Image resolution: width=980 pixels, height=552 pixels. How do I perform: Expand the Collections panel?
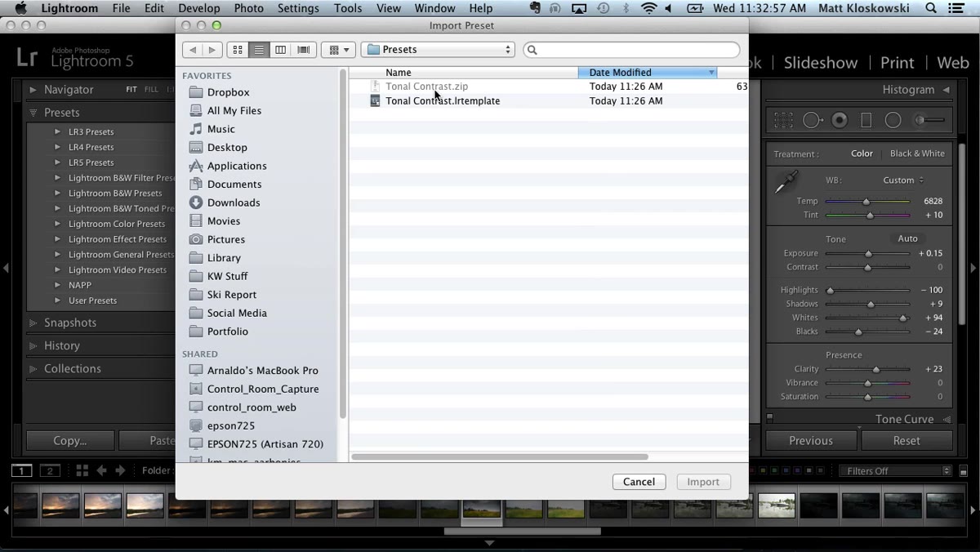(x=33, y=368)
